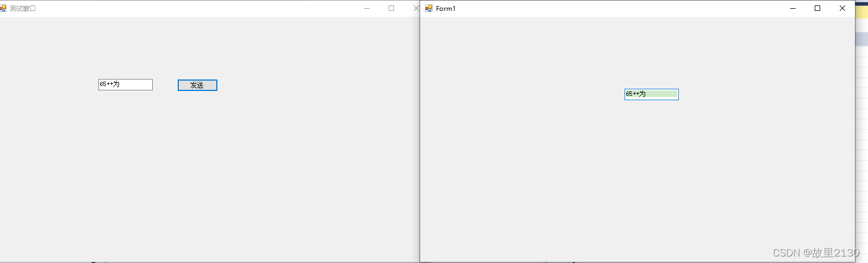Maximize the Form1 window

coord(817,8)
